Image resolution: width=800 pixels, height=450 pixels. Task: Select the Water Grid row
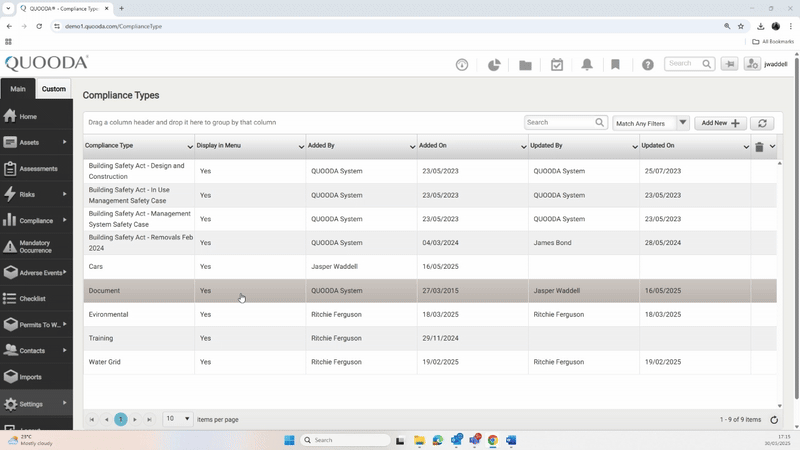pos(430,362)
